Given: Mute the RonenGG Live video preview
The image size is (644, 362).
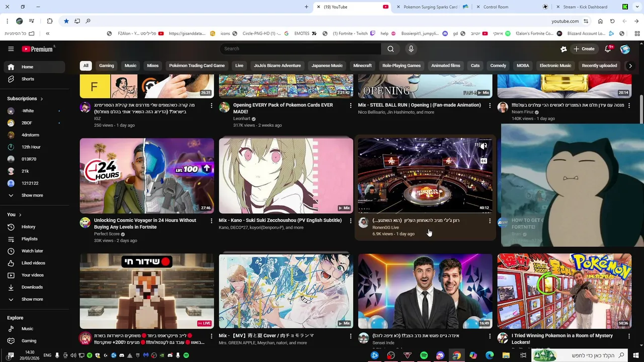Looking at the screenshot, I should [x=482, y=146].
